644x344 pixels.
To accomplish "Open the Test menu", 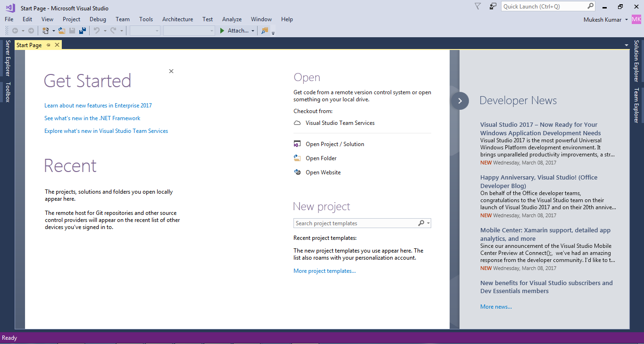I will [x=208, y=19].
